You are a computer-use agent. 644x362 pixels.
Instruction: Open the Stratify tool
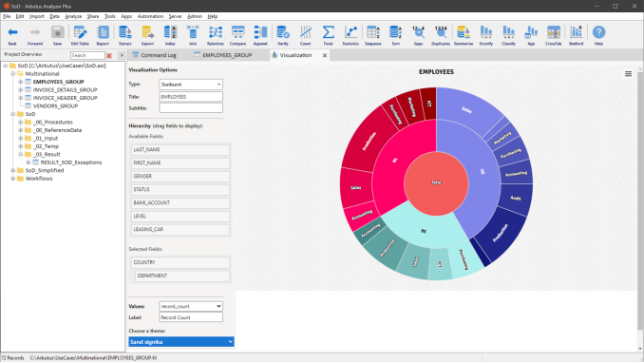[x=486, y=35]
